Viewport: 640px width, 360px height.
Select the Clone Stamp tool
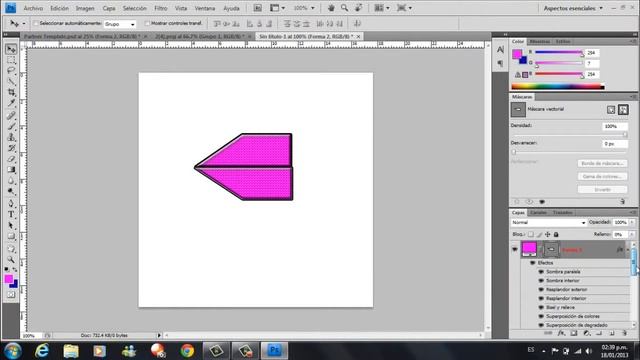point(11,137)
